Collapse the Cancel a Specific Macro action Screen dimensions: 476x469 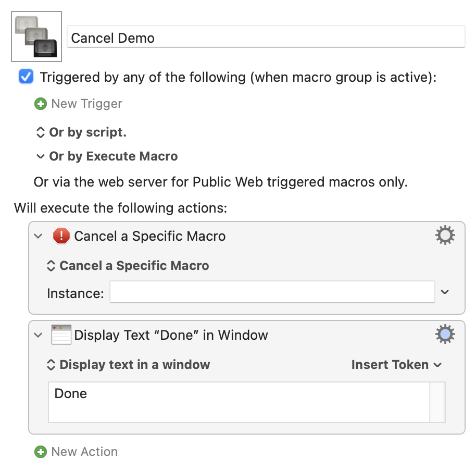(38, 236)
